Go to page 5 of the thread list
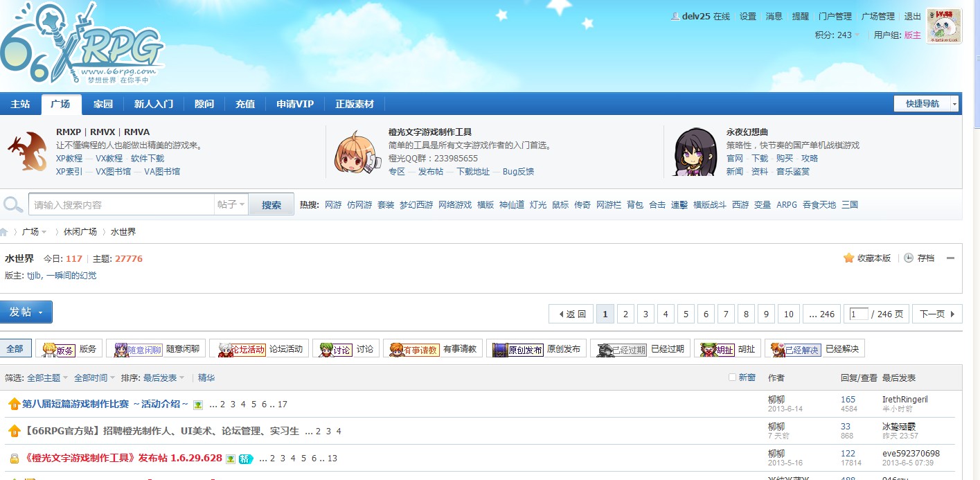This screenshot has height=480, width=980. [x=686, y=314]
